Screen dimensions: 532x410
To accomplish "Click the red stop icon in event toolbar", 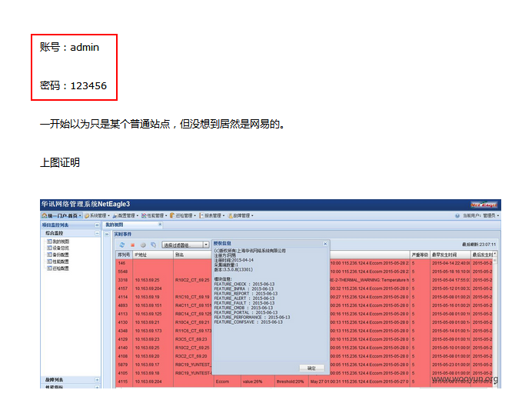I will pyautogui.click(x=133, y=245).
